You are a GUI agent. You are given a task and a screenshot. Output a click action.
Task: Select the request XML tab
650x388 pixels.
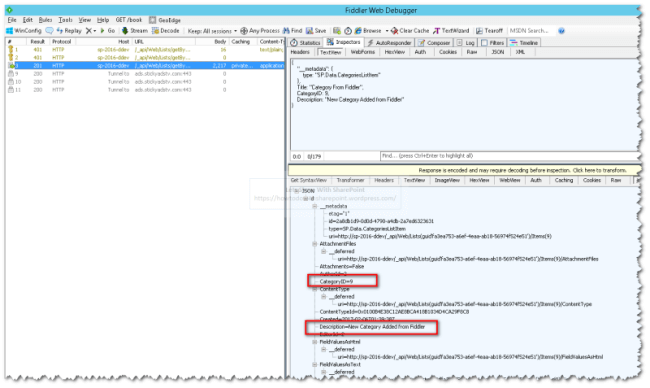520,52
